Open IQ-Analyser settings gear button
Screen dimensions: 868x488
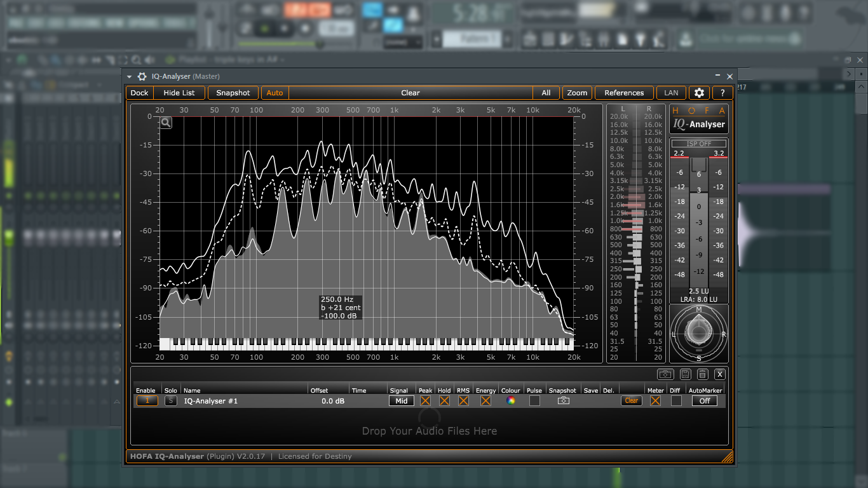(699, 93)
